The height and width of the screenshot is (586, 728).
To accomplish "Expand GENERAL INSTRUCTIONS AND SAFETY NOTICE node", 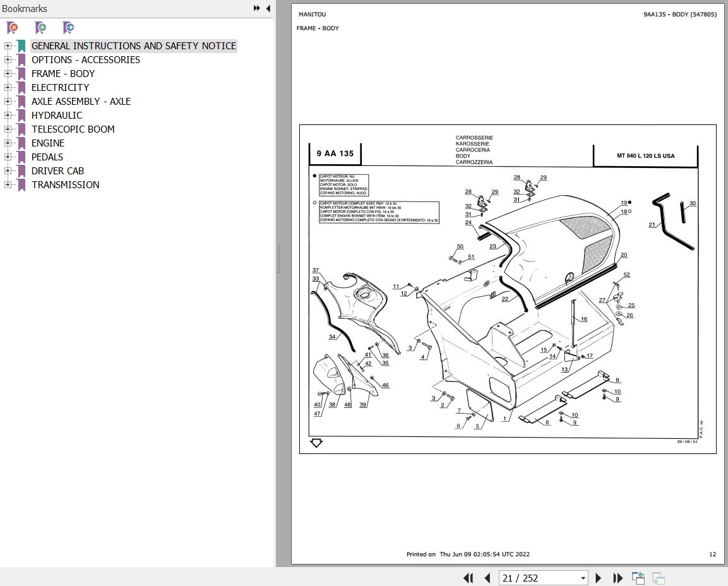I will pos(8,45).
